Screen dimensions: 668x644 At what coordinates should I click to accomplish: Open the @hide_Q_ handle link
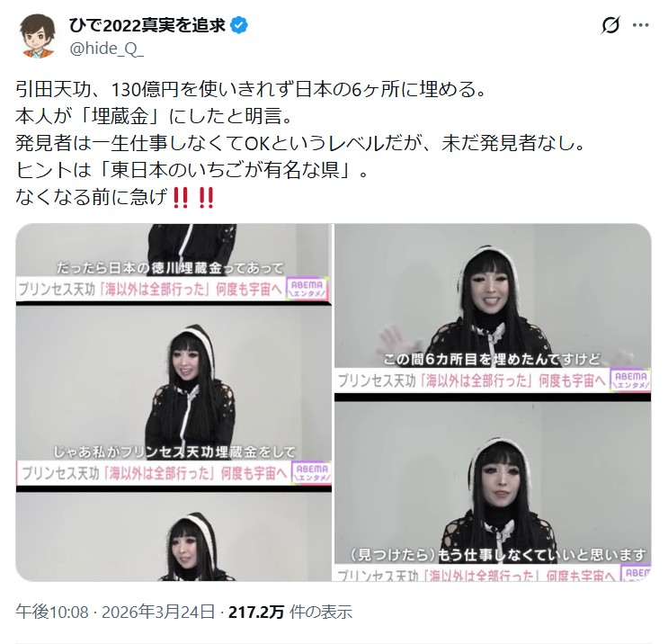[x=106, y=49]
